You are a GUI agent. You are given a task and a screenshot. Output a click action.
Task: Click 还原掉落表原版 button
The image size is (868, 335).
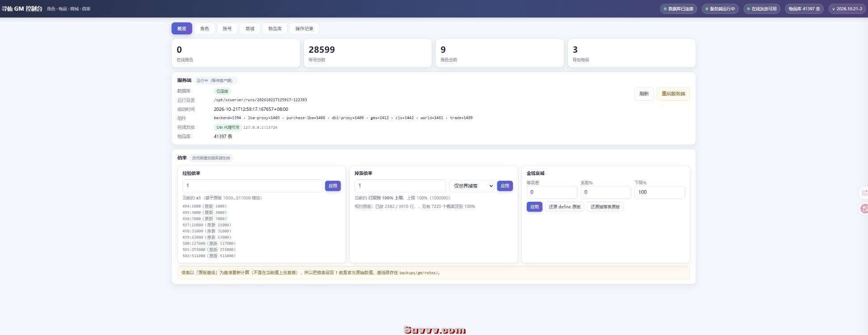tap(605, 207)
